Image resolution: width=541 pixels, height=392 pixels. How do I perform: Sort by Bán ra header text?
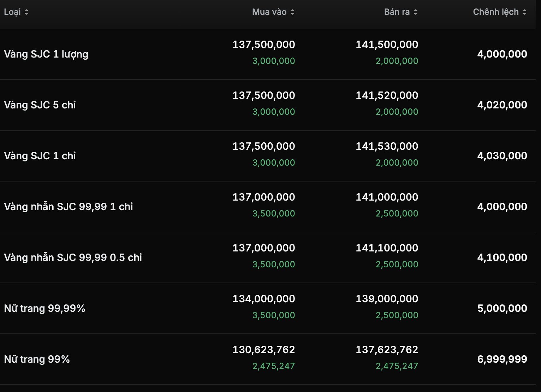pos(397,12)
